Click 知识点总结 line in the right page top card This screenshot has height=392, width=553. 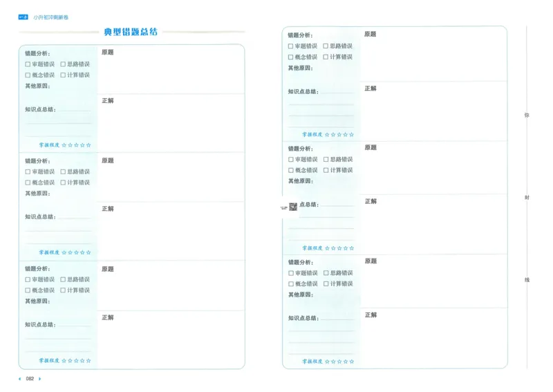337,93
